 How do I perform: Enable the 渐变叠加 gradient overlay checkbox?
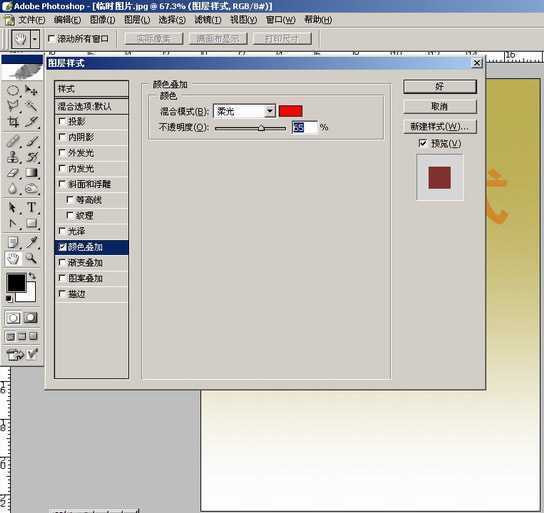(x=62, y=262)
